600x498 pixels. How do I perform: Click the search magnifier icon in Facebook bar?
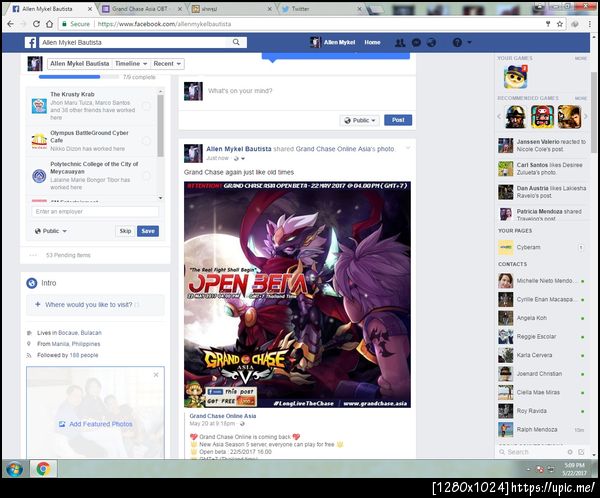coord(236,42)
